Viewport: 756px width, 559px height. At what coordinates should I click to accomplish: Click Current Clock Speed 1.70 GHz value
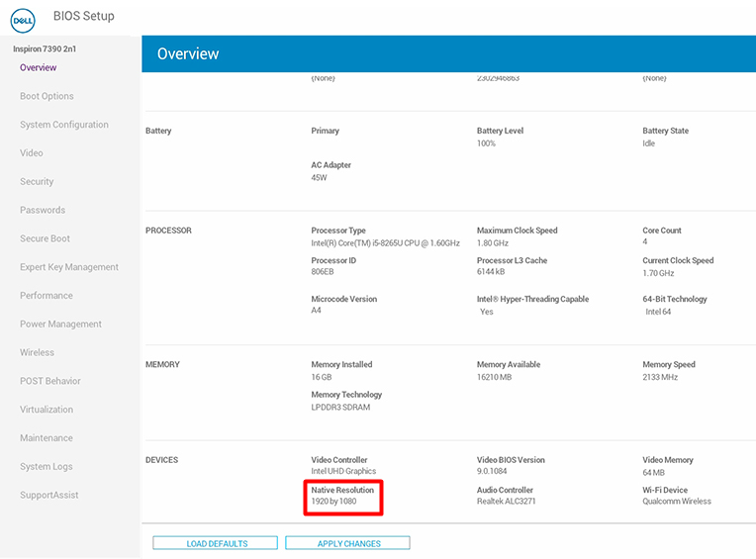[658, 273]
